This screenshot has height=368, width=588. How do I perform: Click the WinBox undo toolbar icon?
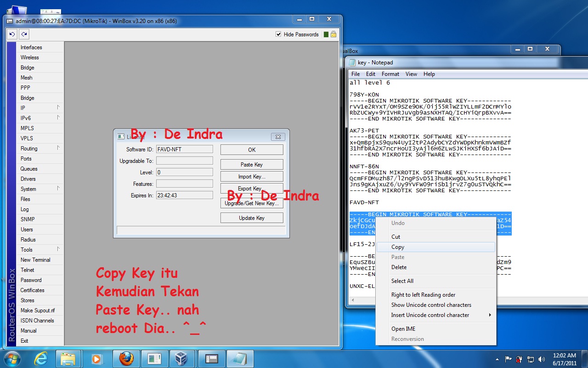click(12, 34)
